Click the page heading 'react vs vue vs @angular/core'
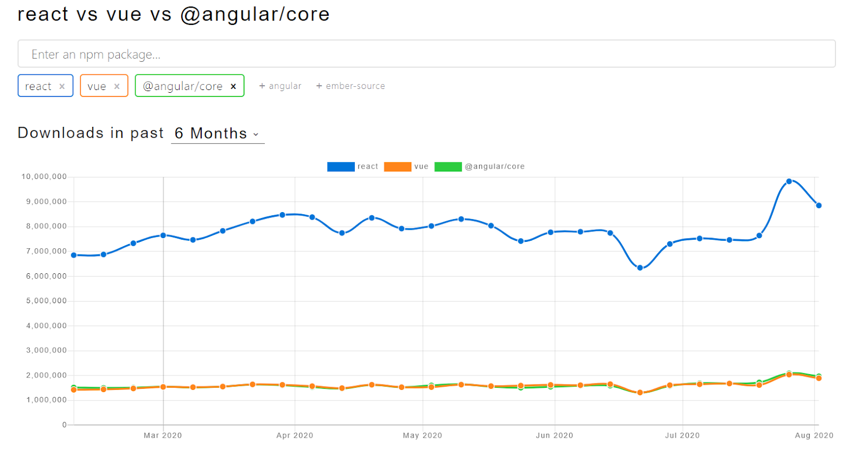868x455 pixels. 174,14
